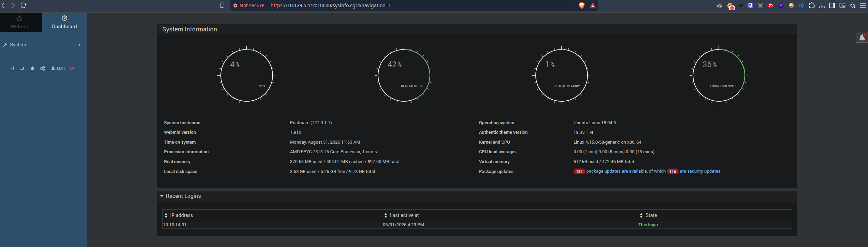Click the System Information panel heading
The height and width of the screenshot is (247, 868).
[190, 29]
